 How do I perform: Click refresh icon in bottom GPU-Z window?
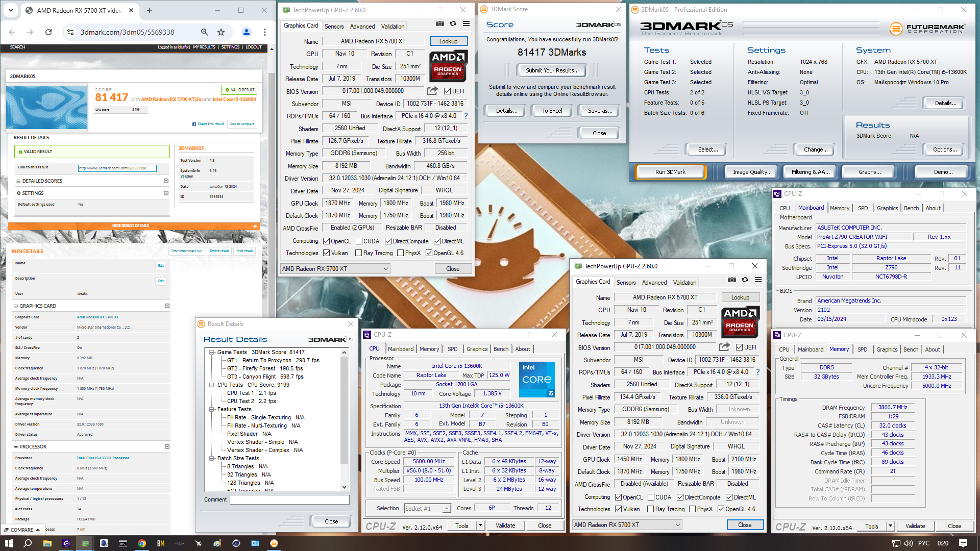click(745, 280)
